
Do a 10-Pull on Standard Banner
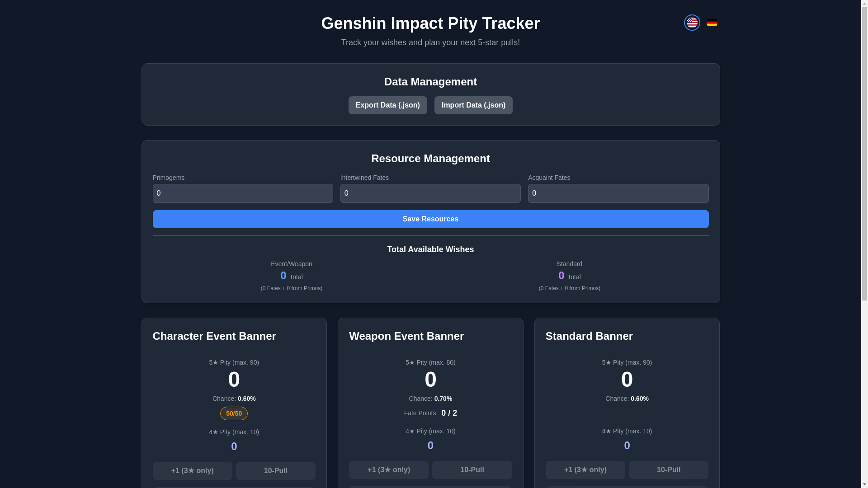[669, 470]
